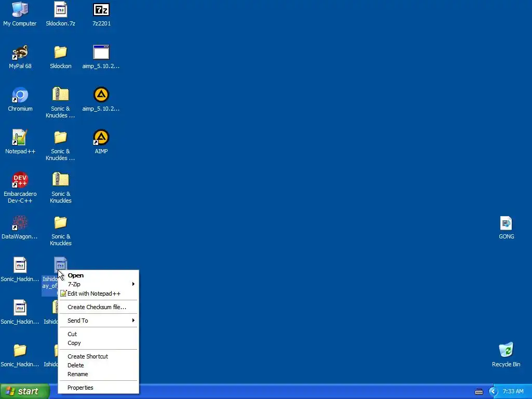Click the 7:33 AM taskbar clock
The height and width of the screenshot is (399, 532).
[513, 392]
